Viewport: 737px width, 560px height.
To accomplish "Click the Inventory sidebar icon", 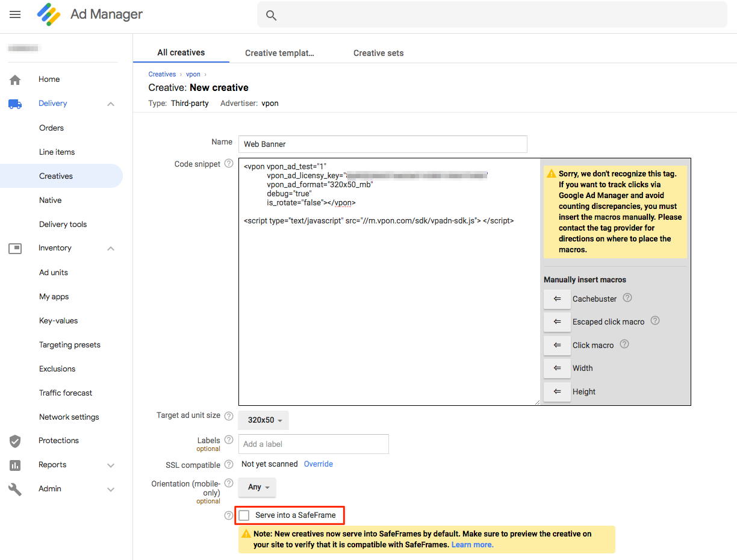I will point(15,248).
